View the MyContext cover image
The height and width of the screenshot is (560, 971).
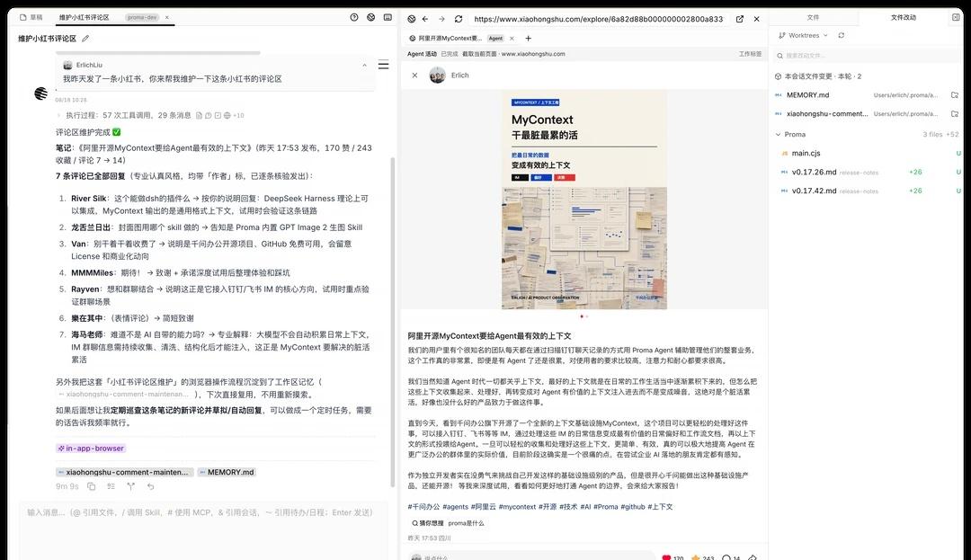pos(584,200)
